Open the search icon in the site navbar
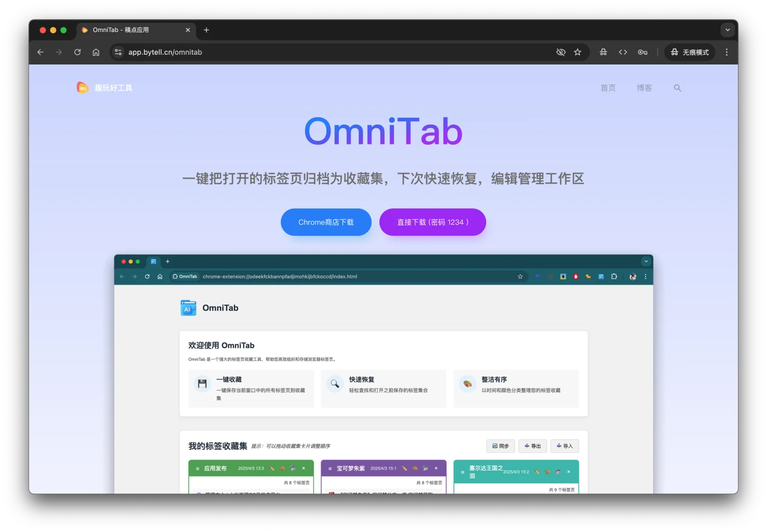The image size is (767, 532). click(x=677, y=88)
